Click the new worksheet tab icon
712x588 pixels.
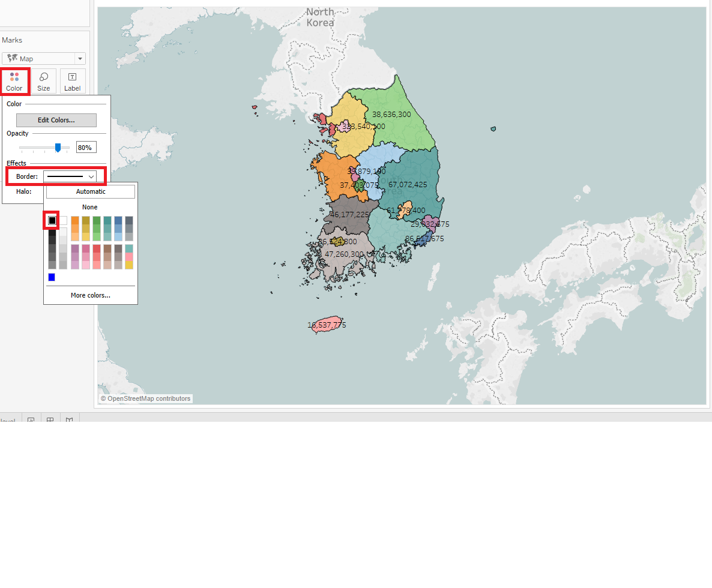[x=31, y=420]
